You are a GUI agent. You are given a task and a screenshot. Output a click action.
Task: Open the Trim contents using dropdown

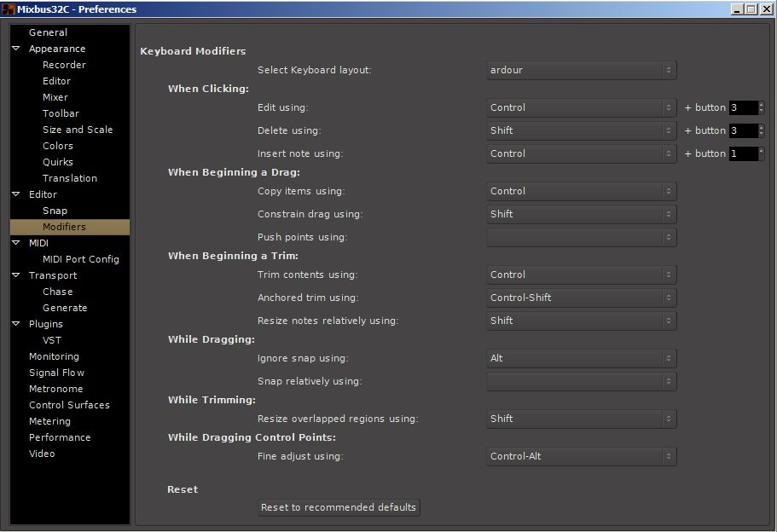pyautogui.click(x=582, y=275)
